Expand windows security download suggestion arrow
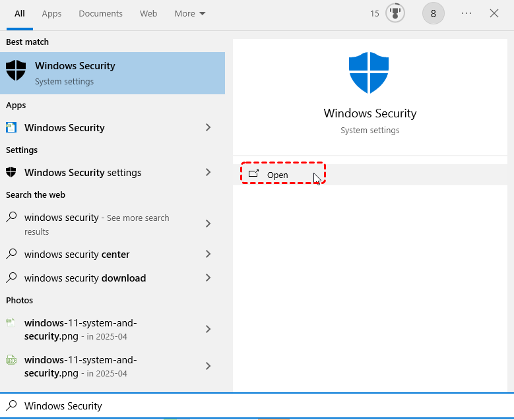Viewport: 514px width, 420px height. click(208, 278)
